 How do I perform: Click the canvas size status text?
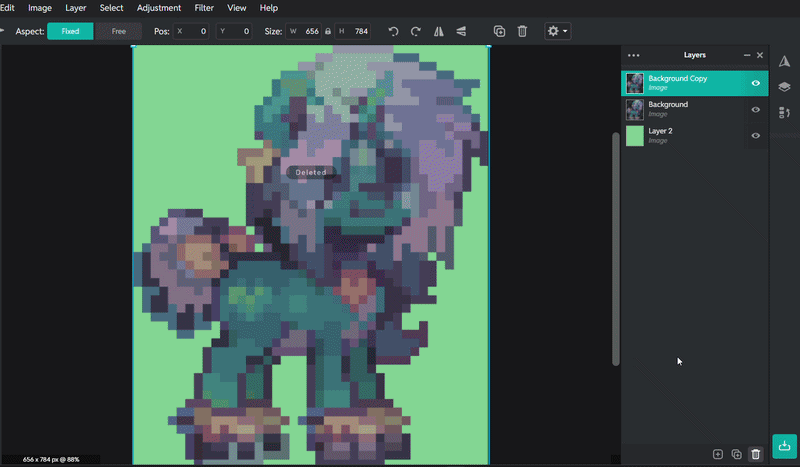51,459
